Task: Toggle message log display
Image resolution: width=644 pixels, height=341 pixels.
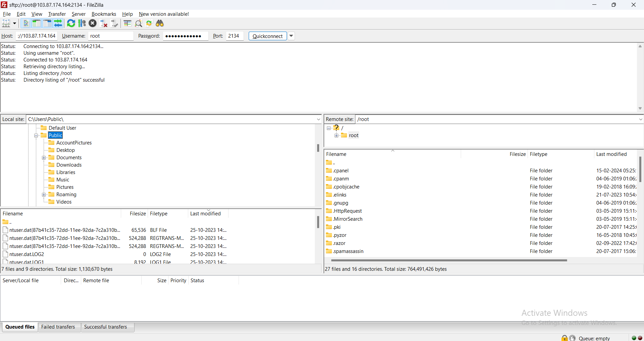Action: (26, 23)
